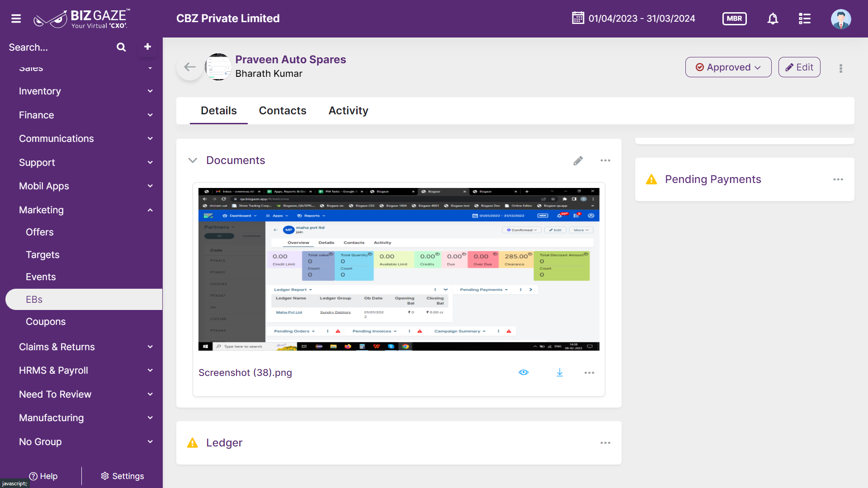Open Targets under Marketing
The height and width of the screenshot is (488, 868).
[42, 255]
